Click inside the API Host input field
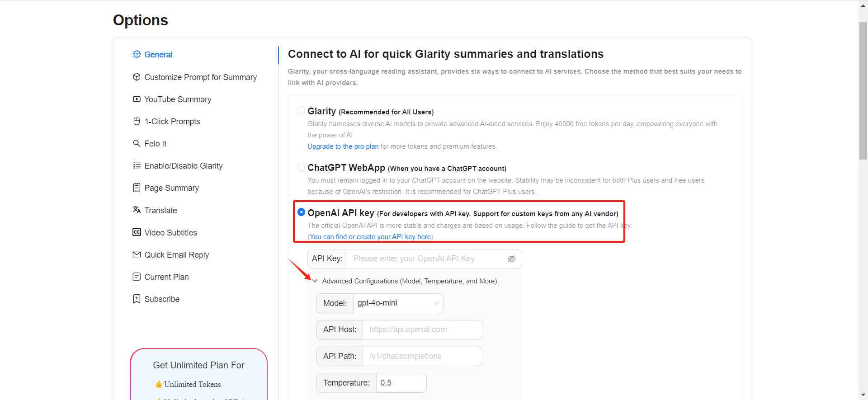 click(x=421, y=329)
